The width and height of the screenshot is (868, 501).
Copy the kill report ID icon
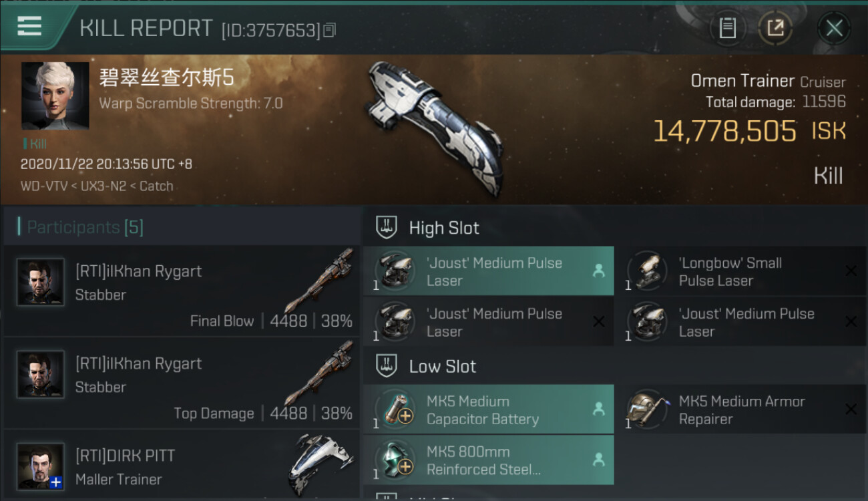tap(329, 30)
